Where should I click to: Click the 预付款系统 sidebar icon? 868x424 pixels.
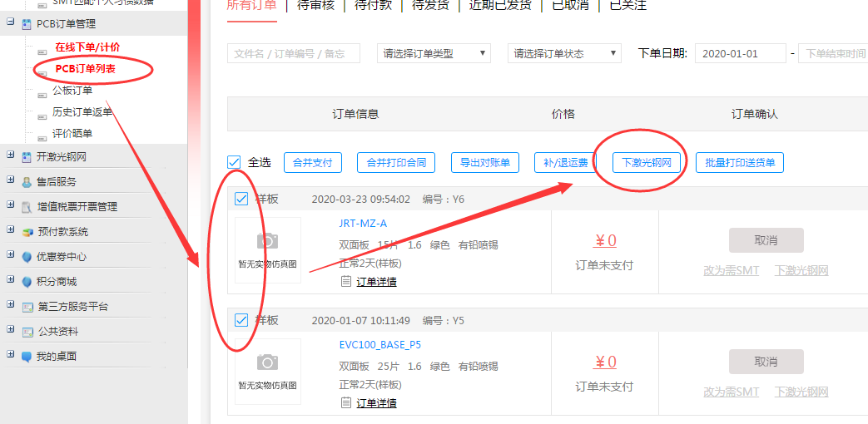(27, 232)
